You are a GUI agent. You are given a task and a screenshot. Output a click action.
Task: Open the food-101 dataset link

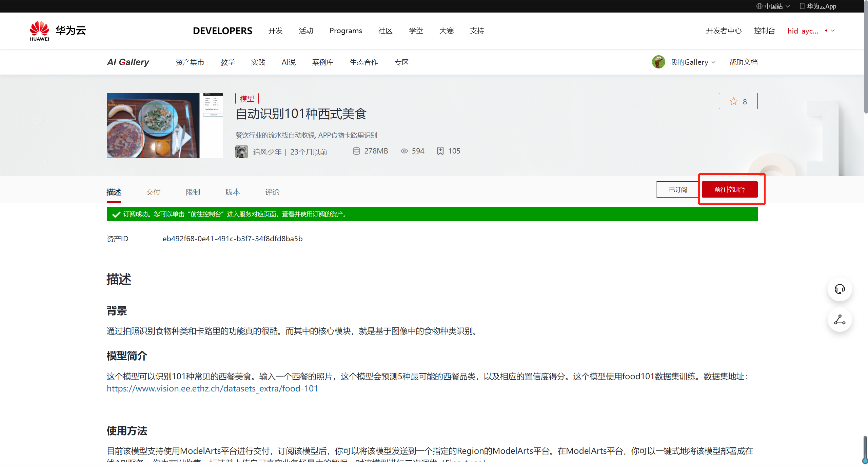[x=212, y=388]
